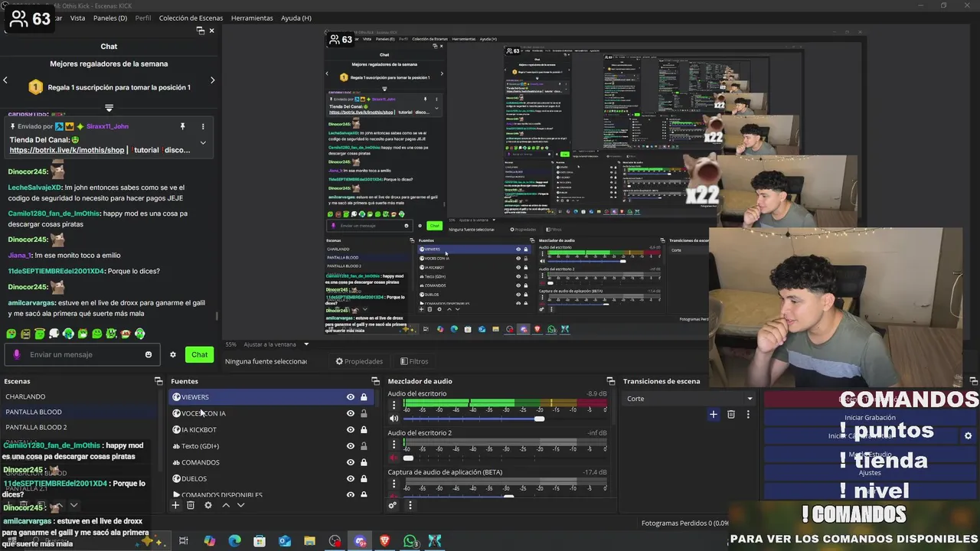This screenshot has width=980, height=551.
Task: Click the Propiedades button below preview
Action: point(359,361)
